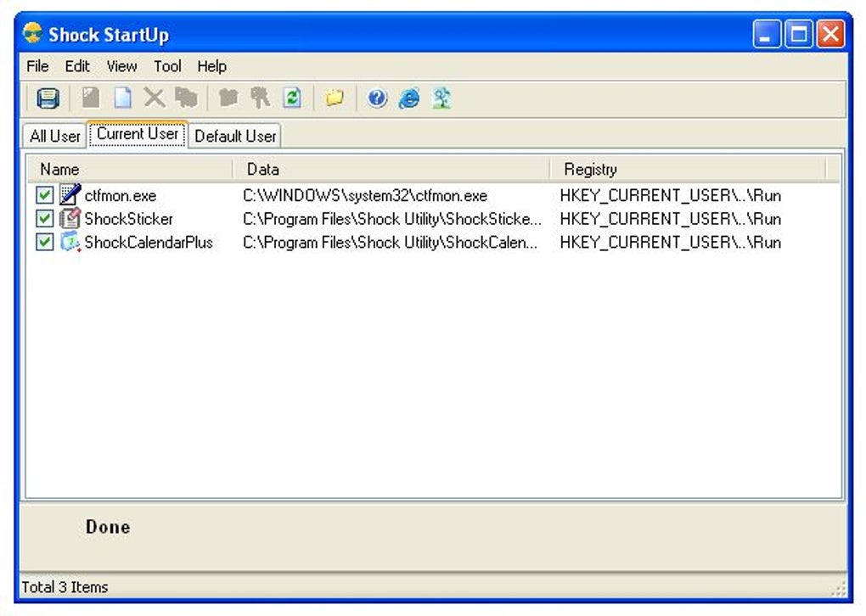
Task: Click the green figure icon in toolbar
Action: click(441, 98)
